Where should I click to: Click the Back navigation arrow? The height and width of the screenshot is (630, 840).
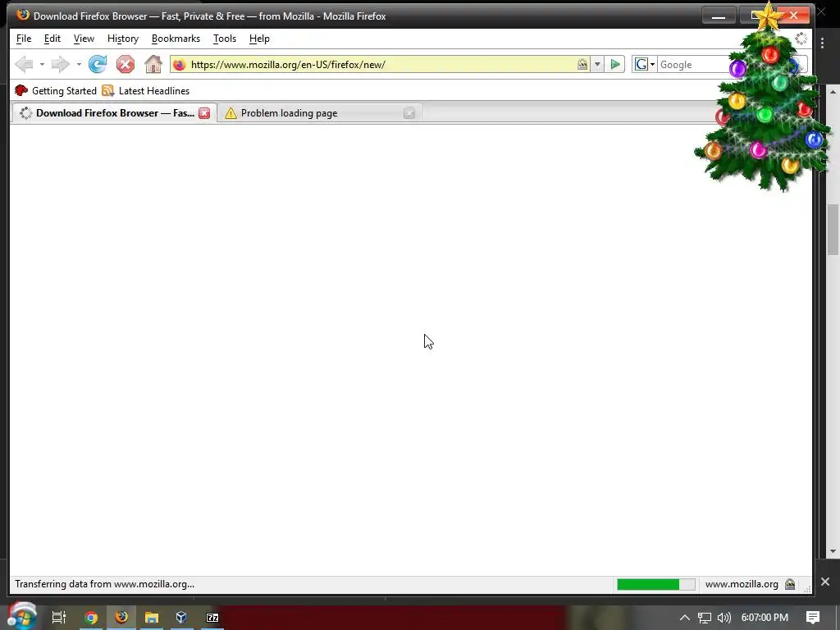pyautogui.click(x=24, y=65)
